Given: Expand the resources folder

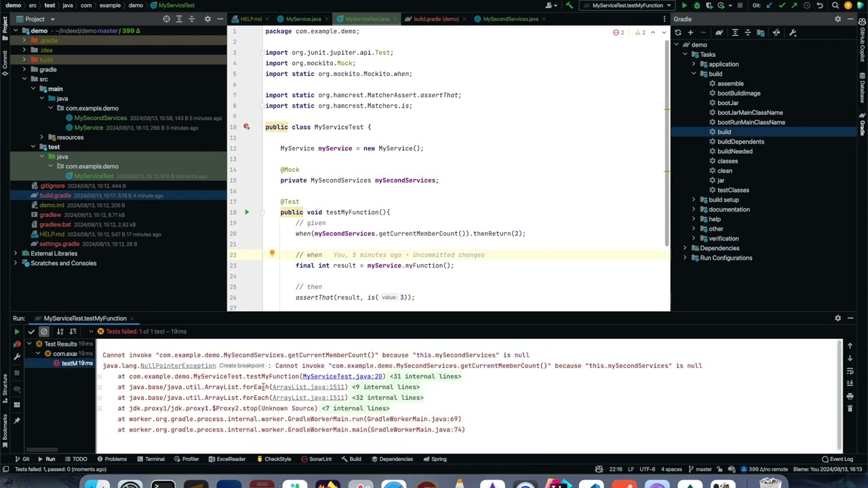Looking at the screenshot, I should [x=41, y=137].
